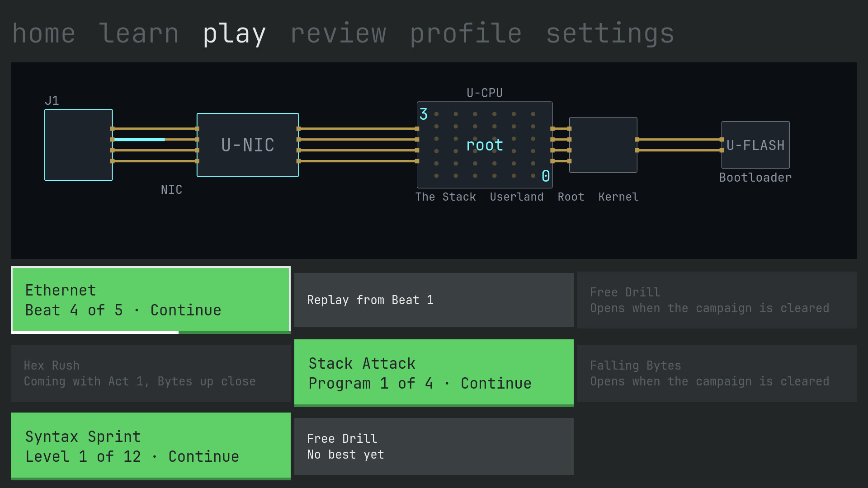
Task: Click the NIC label
Action: click(171, 190)
